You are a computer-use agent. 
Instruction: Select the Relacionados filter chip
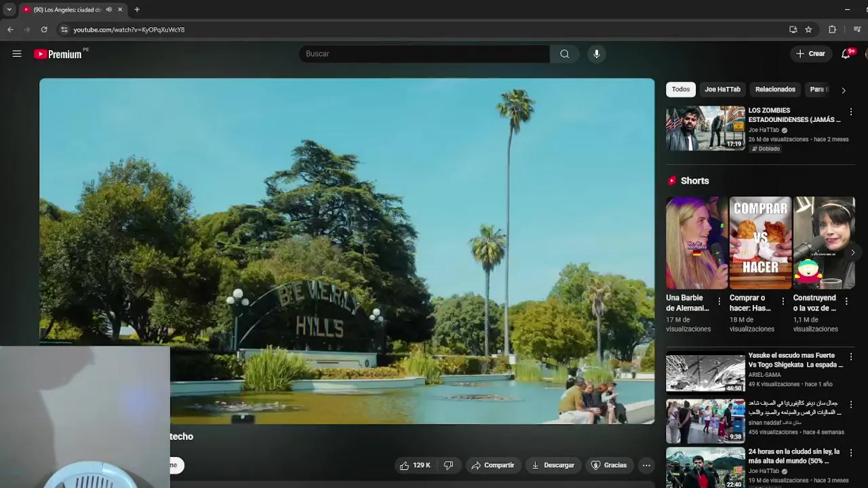[x=775, y=89]
